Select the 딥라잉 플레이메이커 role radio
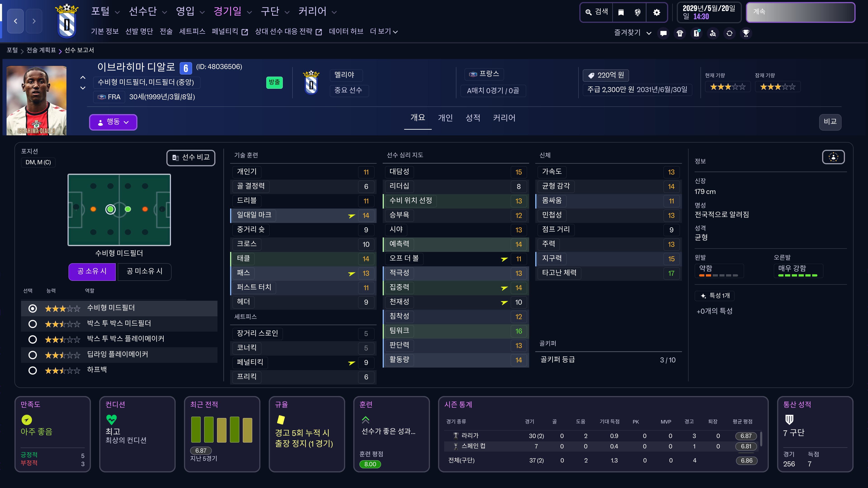 [33, 355]
